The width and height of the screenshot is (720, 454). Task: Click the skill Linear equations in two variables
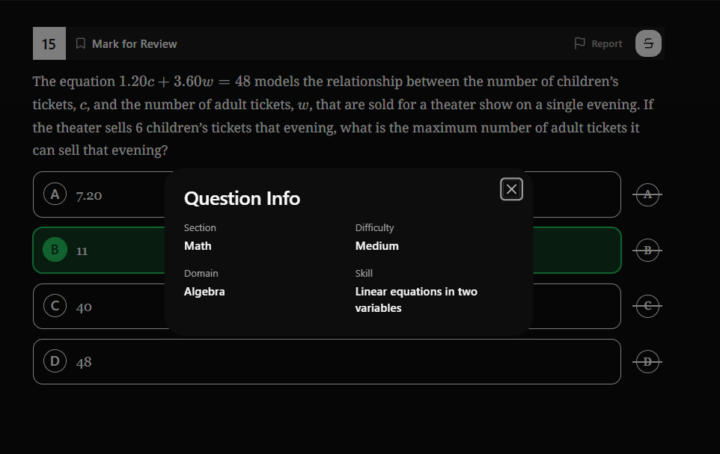pos(416,300)
